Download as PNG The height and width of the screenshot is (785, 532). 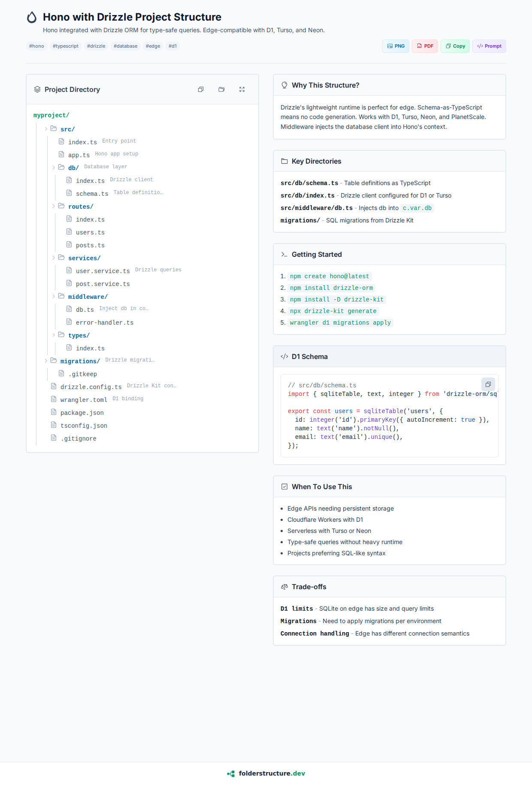coord(396,46)
